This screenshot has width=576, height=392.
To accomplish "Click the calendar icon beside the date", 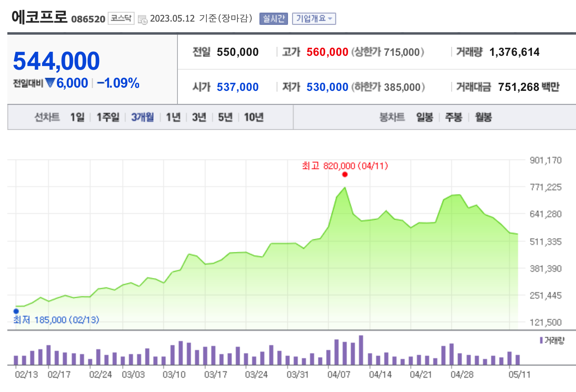I will pos(142,19).
